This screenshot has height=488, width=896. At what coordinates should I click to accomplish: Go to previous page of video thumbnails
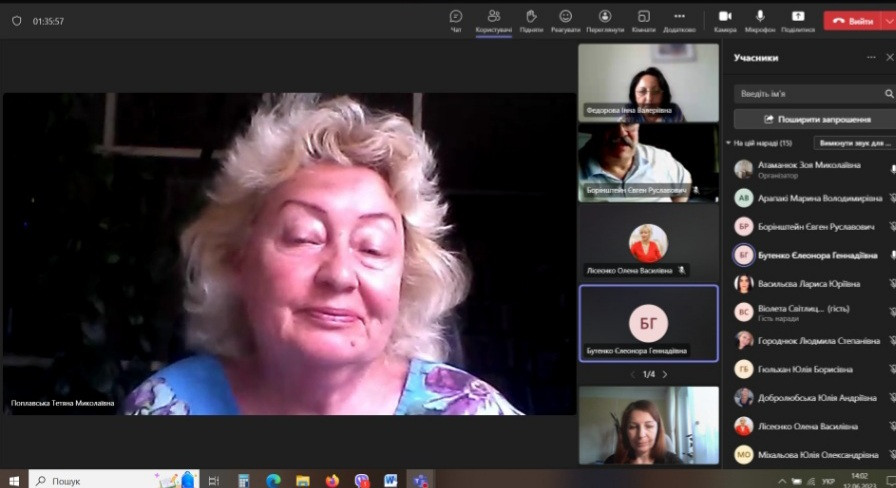click(x=631, y=374)
